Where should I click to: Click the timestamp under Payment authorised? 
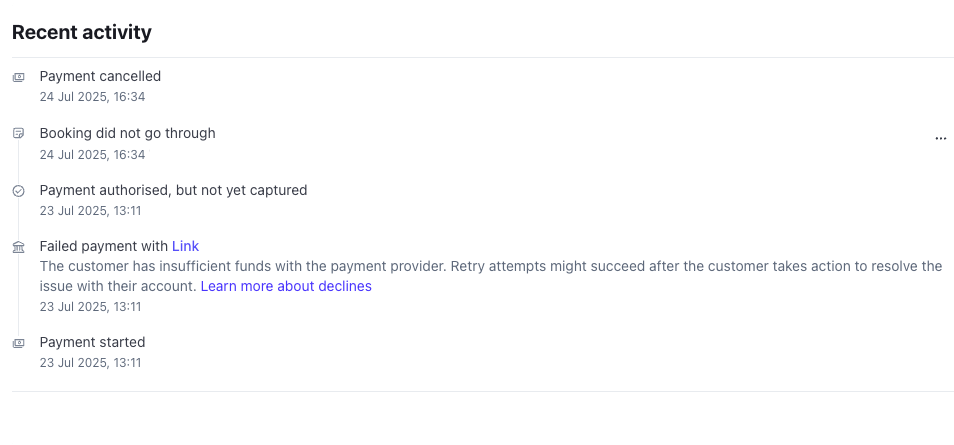pos(90,211)
